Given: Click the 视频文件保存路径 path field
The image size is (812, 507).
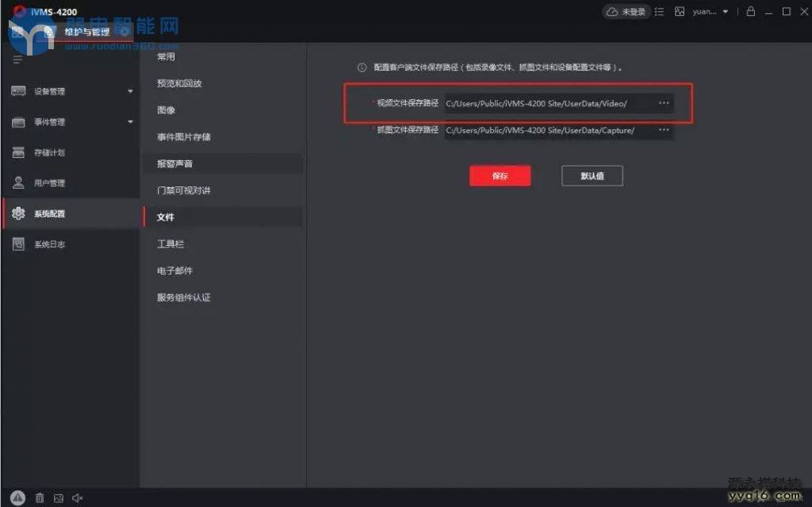Looking at the screenshot, I should (x=547, y=104).
